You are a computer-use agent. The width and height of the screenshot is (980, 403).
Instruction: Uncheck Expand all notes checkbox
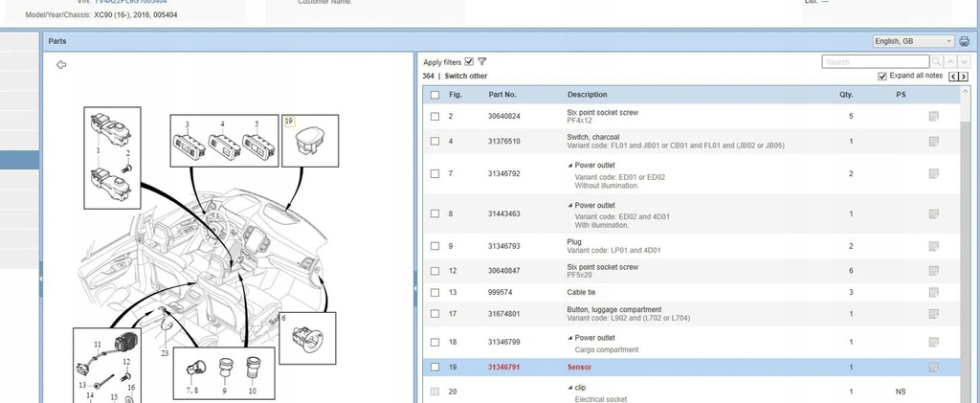click(x=881, y=77)
